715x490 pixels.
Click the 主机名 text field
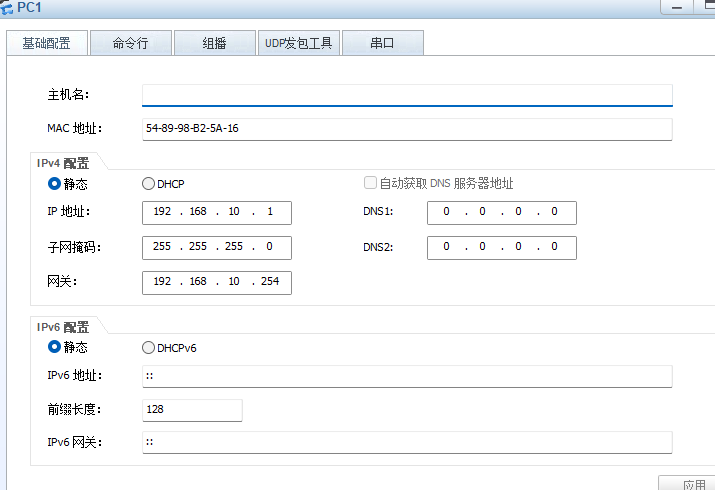(407, 95)
